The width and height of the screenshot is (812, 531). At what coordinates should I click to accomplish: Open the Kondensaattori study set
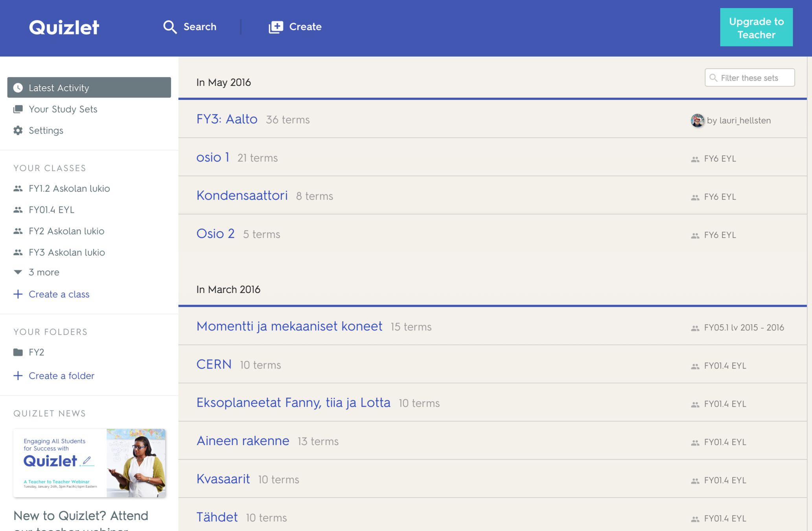click(242, 195)
